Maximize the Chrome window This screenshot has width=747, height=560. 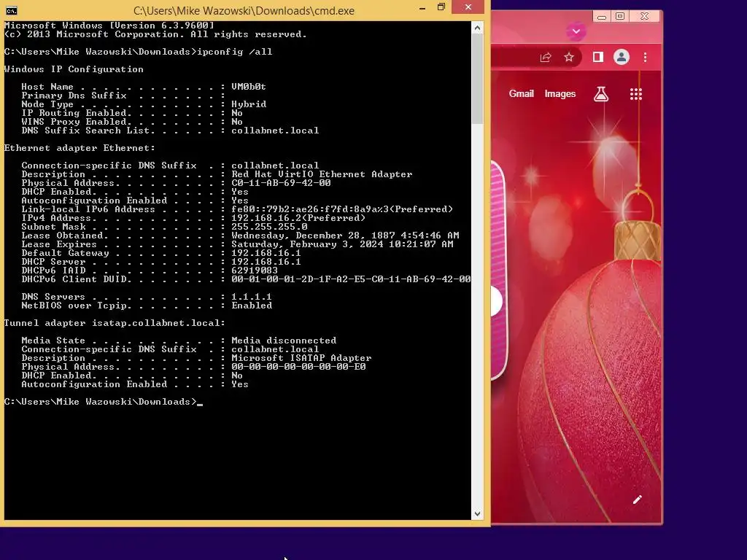620,17
